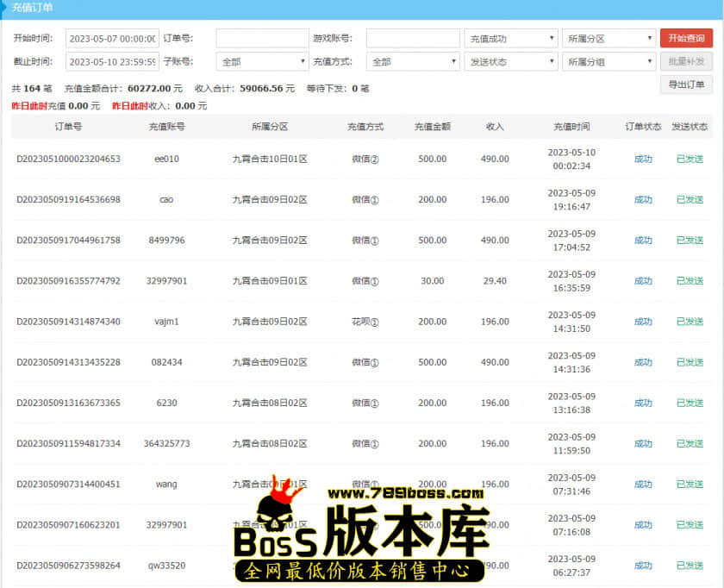
Task: Click the 导出订单 button
Action: pyautogui.click(x=686, y=84)
